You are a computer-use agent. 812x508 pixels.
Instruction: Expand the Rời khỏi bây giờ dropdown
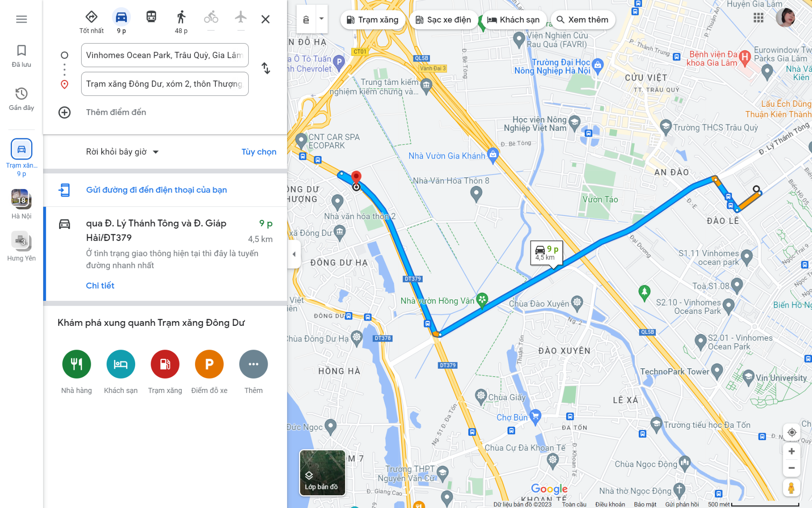tap(122, 152)
